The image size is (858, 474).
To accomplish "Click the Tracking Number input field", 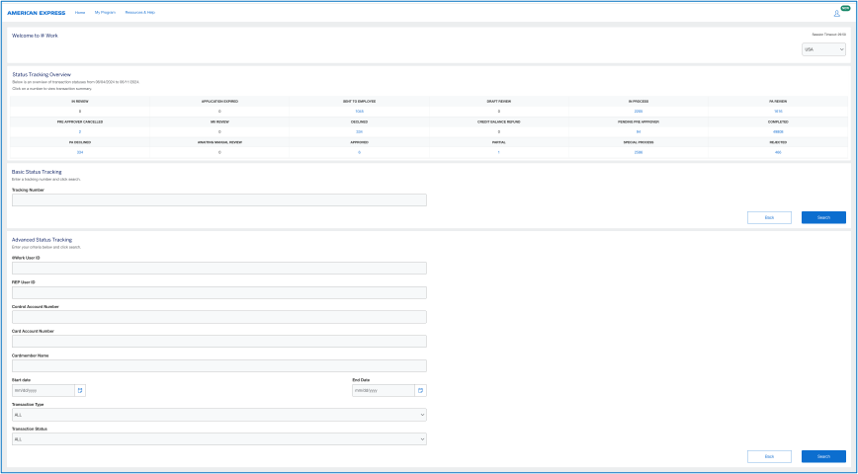I will click(x=219, y=200).
